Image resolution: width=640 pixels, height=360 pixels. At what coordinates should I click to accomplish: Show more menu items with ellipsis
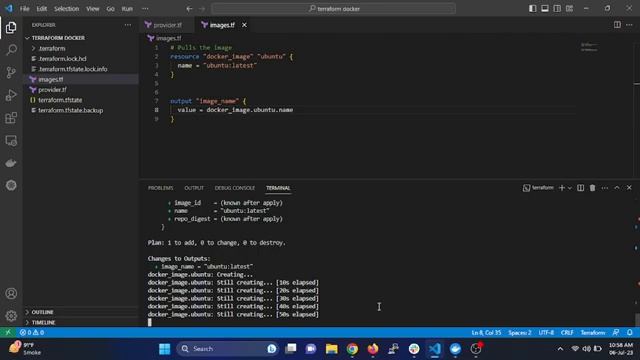145,9
